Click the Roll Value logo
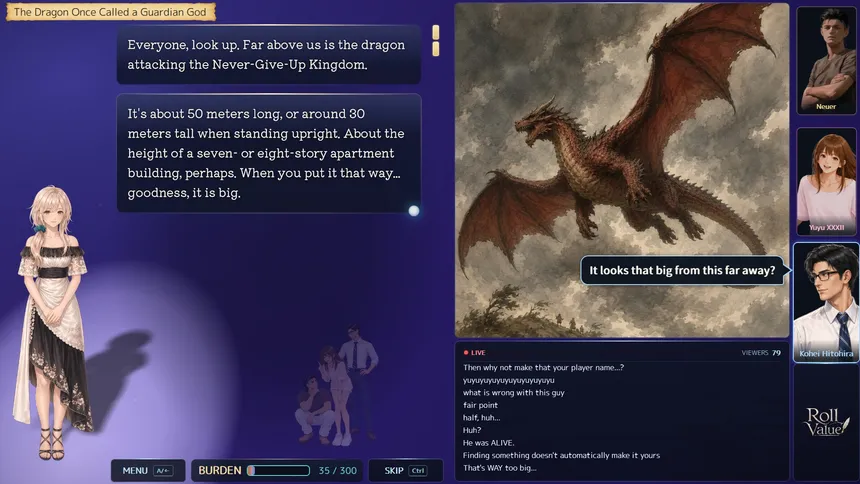 [826, 421]
